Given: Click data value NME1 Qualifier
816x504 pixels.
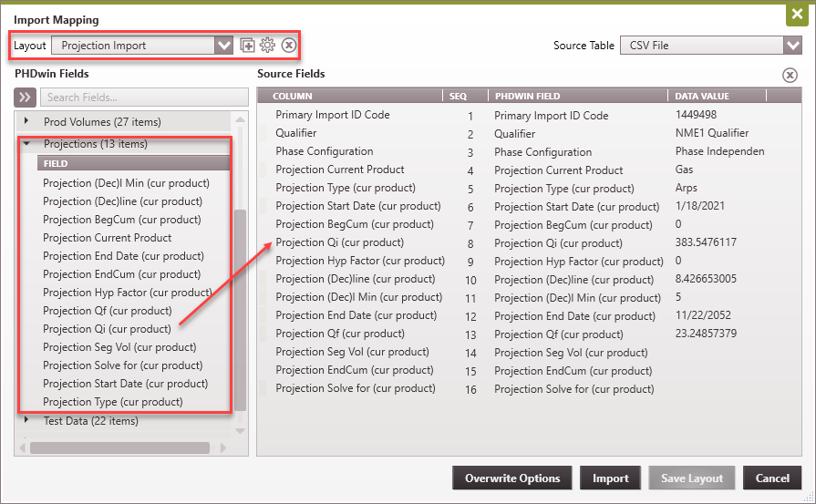Looking at the screenshot, I should coord(712,133).
